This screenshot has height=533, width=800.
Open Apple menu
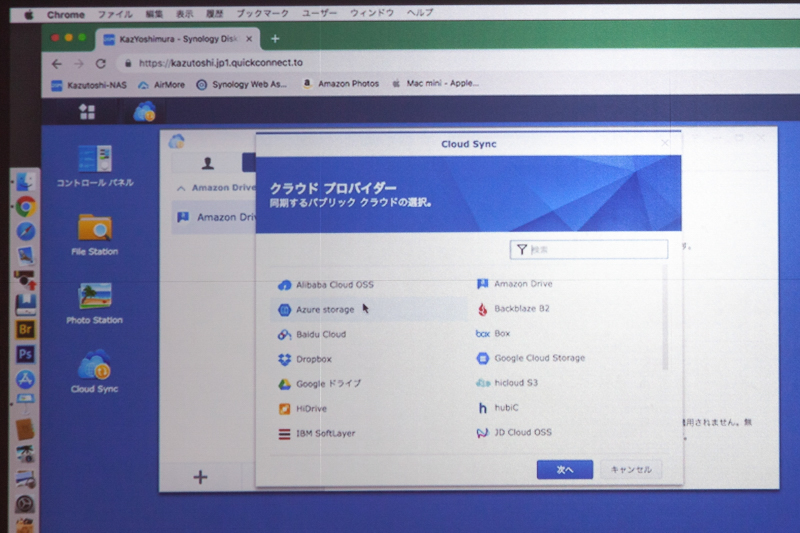click(29, 15)
